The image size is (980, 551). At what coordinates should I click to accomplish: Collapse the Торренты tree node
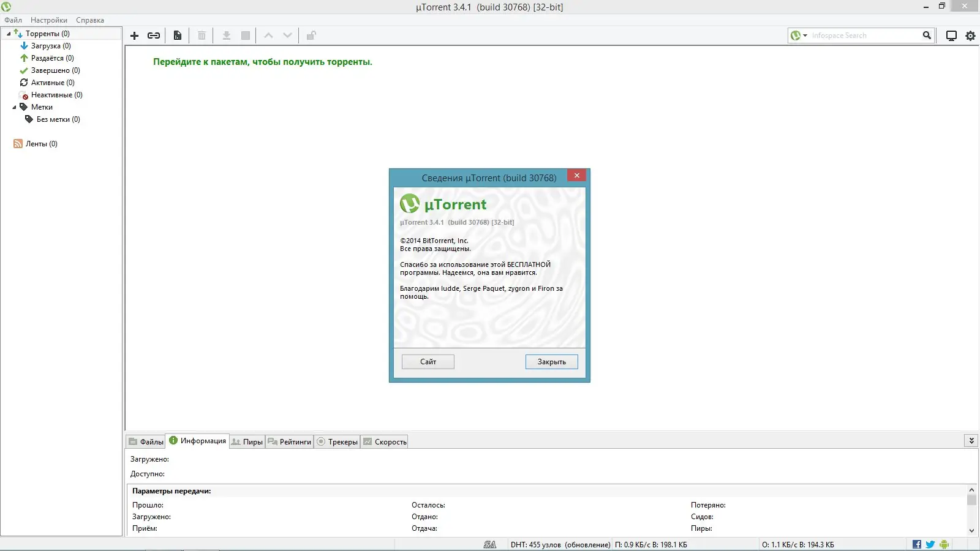pos(9,34)
